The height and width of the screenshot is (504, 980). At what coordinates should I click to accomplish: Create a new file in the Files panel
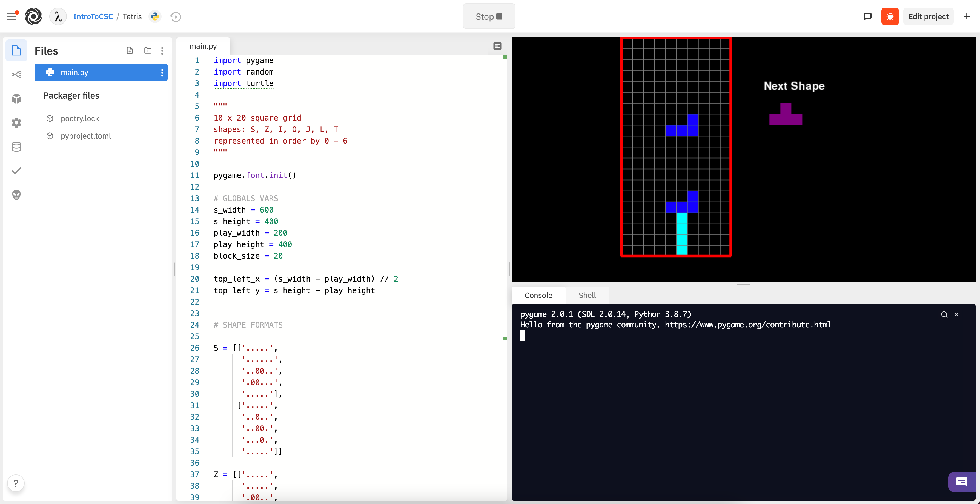coord(130,50)
